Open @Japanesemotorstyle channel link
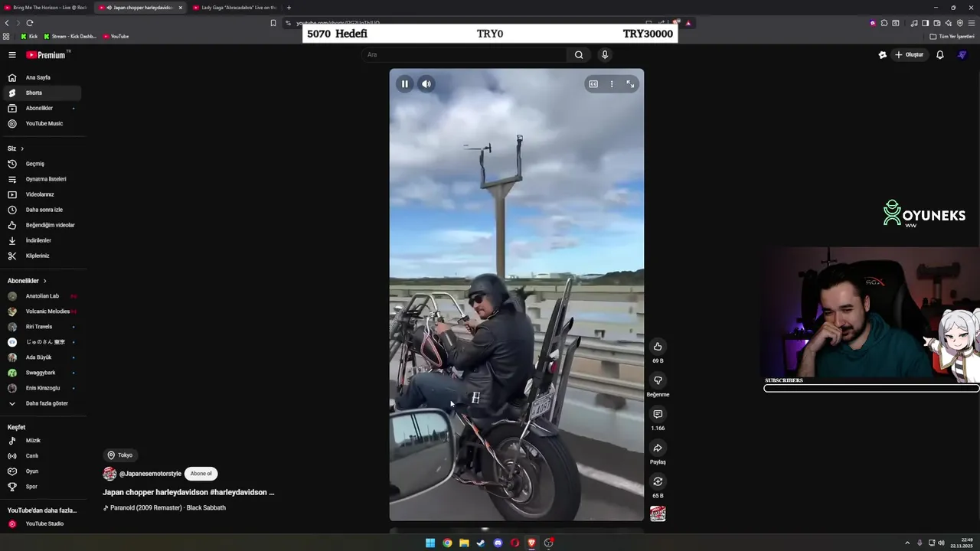Screen dimensions: 980x551 coord(150,474)
